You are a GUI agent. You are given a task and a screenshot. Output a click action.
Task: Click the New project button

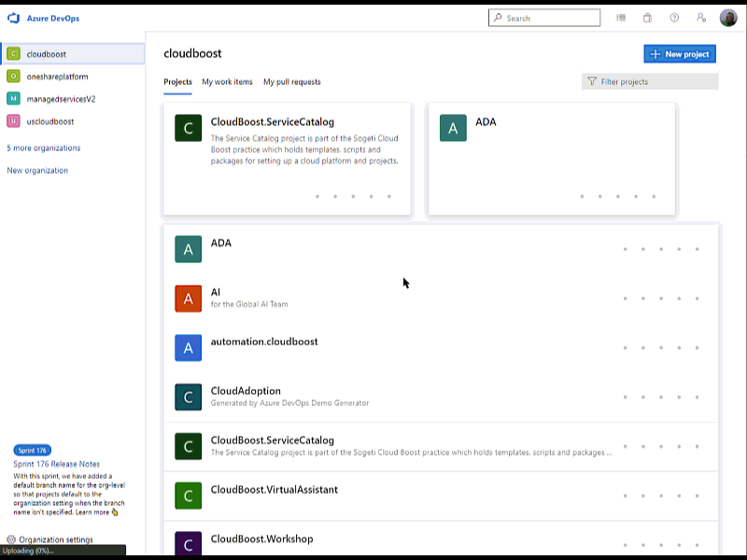pyautogui.click(x=679, y=54)
